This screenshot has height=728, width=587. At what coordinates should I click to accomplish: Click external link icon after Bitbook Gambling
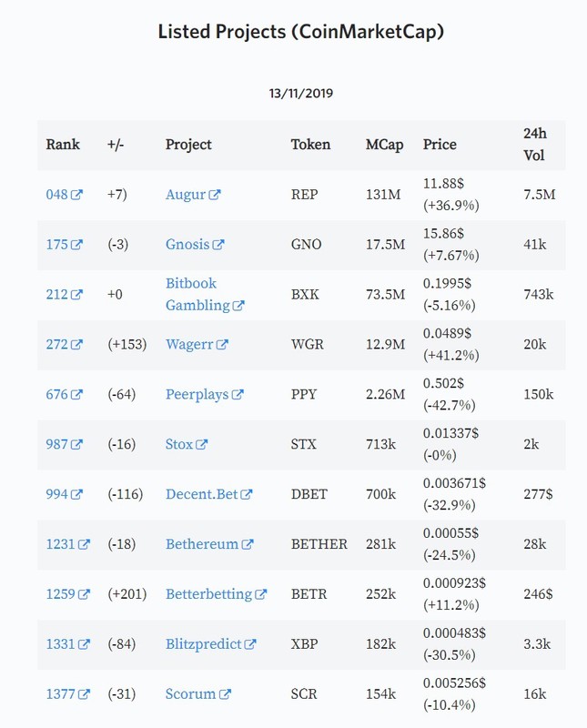point(238,306)
